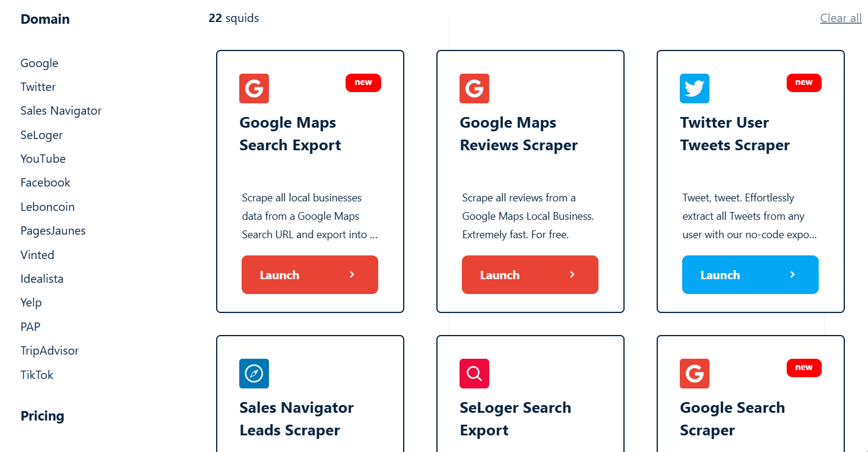Launch the Google Maps Reviews Scraper

pyautogui.click(x=530, y=274)
